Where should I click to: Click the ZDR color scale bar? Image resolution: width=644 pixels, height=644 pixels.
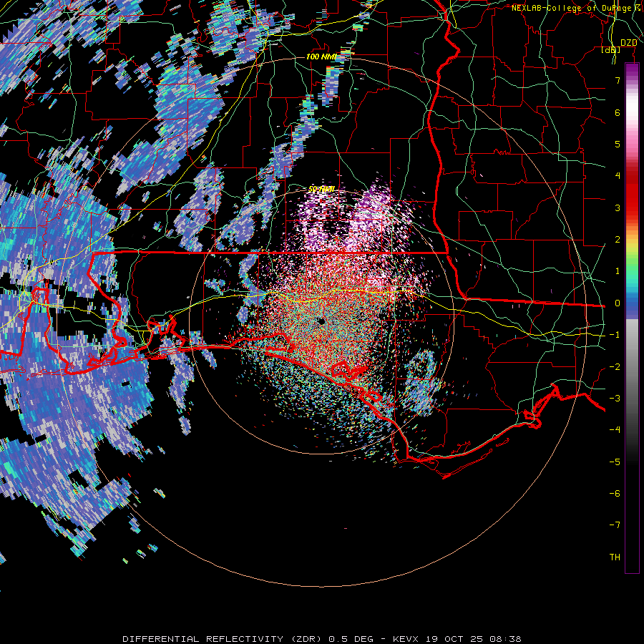tap(632, 318)
